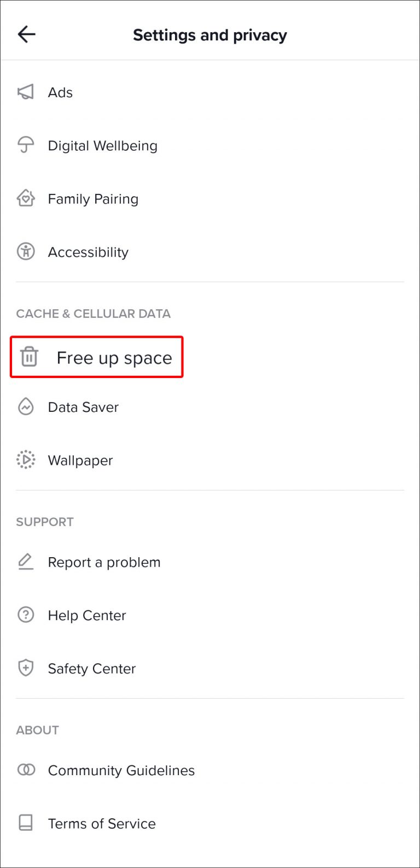Tap the Terms of Service book icon
420x868 pixels.
26,823
